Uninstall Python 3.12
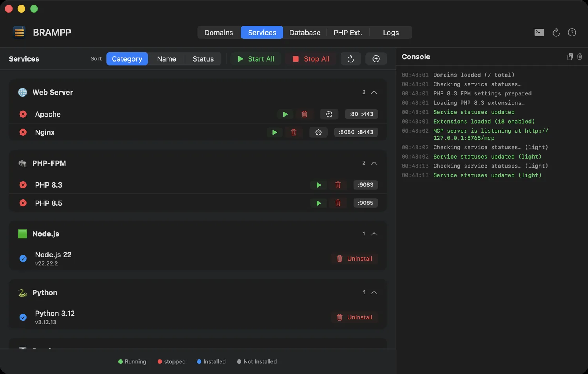The height and width of the screenshot is (374, 588). [354, 317]
